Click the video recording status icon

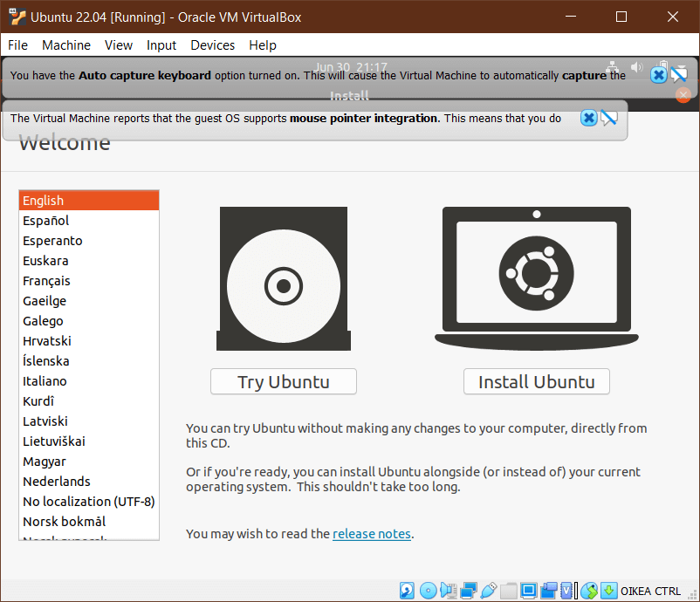tap(549, 591)
